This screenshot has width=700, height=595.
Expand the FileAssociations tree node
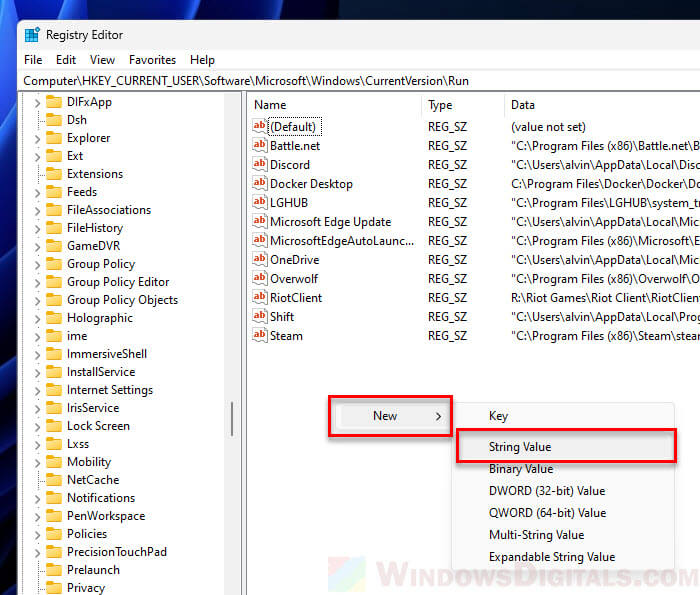tap(38, 211)
